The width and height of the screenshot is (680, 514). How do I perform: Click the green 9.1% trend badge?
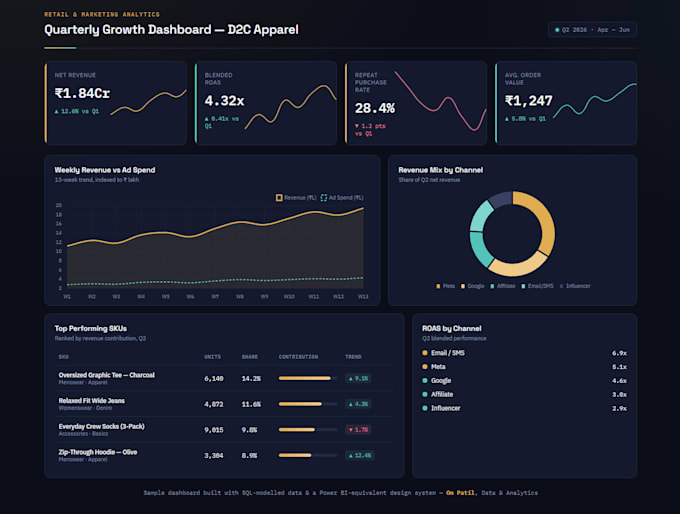(x=358, y=379)
